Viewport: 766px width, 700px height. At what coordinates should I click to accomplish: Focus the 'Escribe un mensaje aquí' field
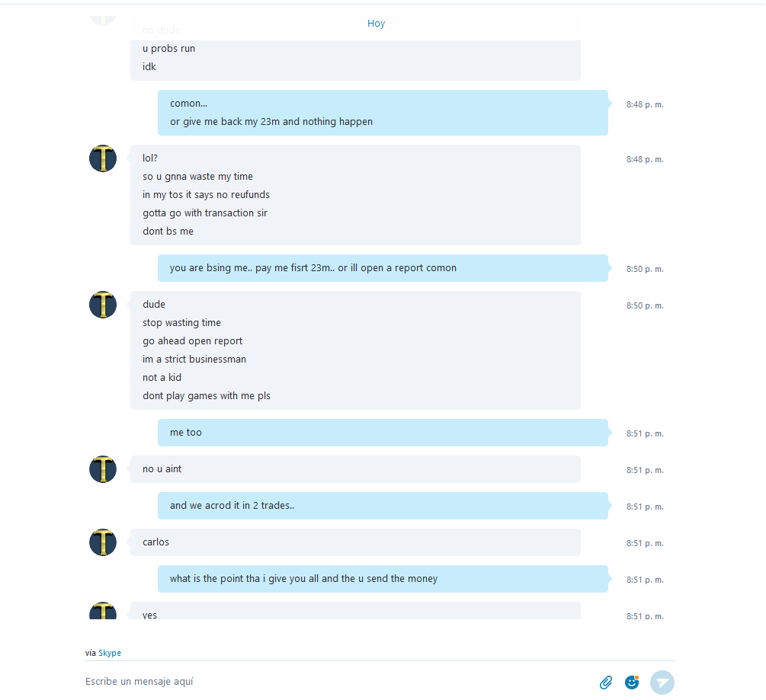[337, 682]
